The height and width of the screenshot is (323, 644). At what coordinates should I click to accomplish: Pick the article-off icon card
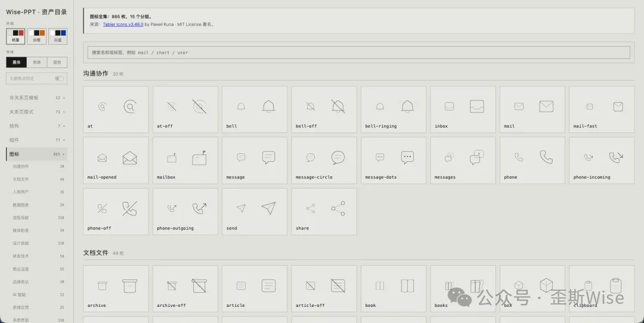click(324, 288)
